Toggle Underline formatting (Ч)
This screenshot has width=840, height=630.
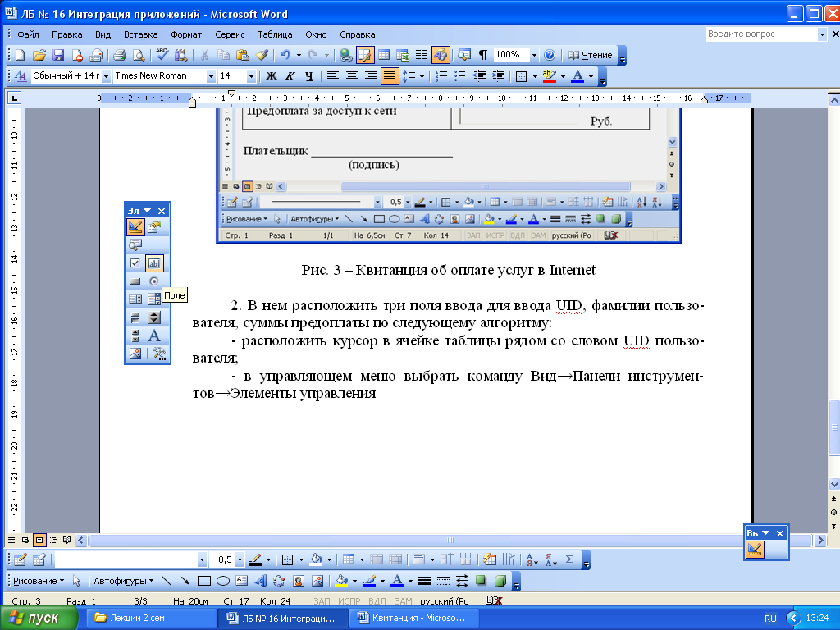pos(309,76)
